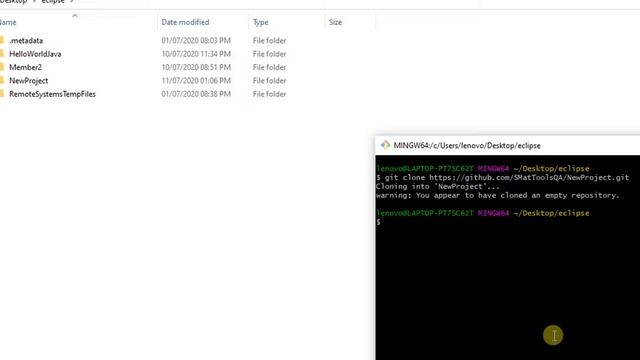Click the empty repository warning line in terminal
The height and width of the screenshot is (360, 640).
coord(498,196)
